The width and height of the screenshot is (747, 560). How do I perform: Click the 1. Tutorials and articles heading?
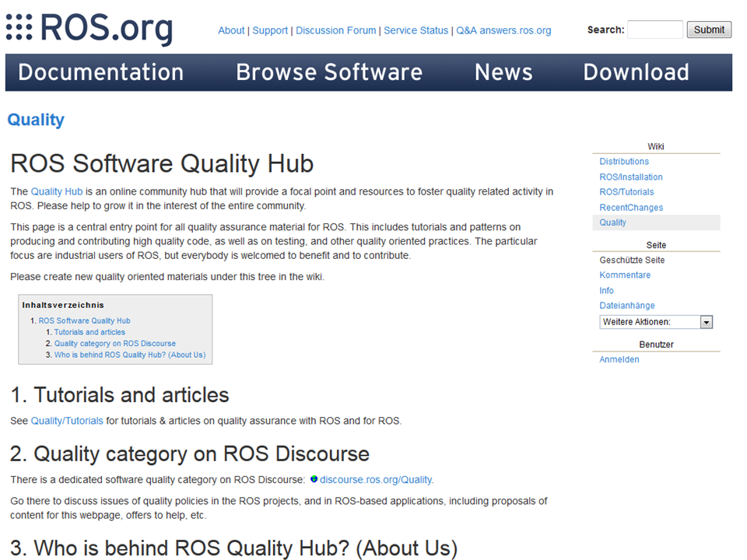coord(120,395)
